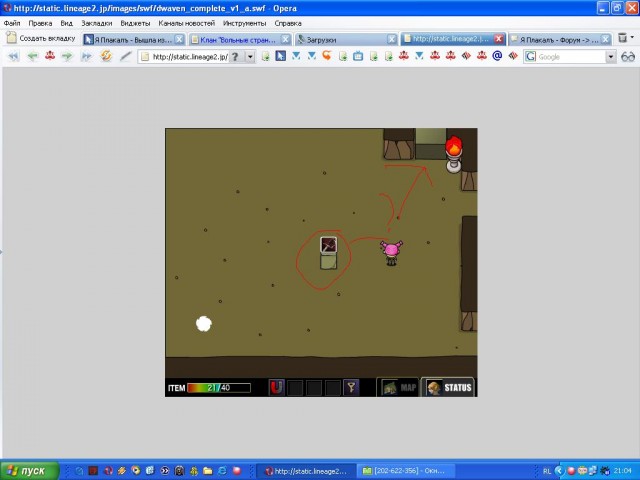Viewport: 640px width, 480px height.
Task: Reload the page with the orange refresh icon
Action: pos(106,56)
